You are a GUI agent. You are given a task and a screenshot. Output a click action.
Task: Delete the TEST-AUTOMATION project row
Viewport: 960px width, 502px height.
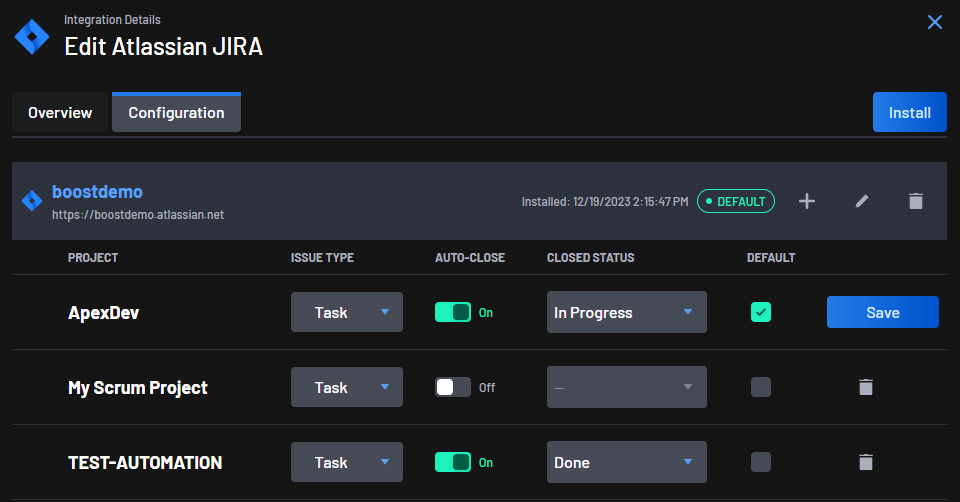(x=866, y=462)
